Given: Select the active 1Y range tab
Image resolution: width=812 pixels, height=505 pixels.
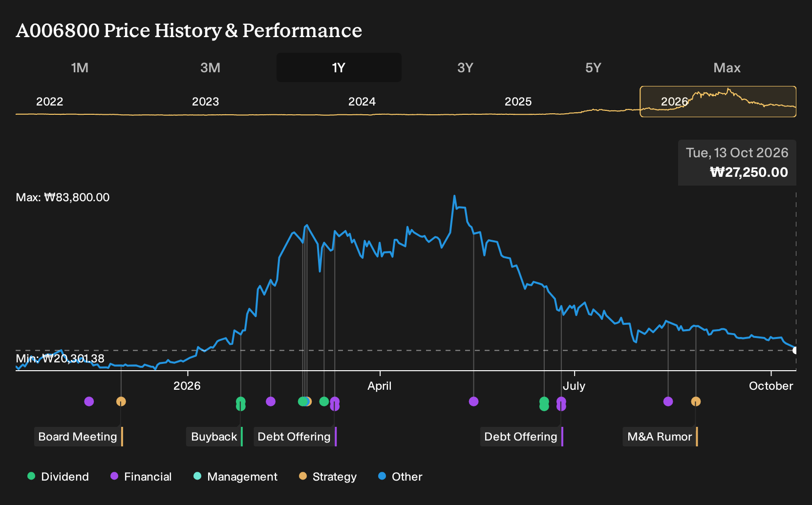Looking at the screenshot, I should tap(339, 67).
